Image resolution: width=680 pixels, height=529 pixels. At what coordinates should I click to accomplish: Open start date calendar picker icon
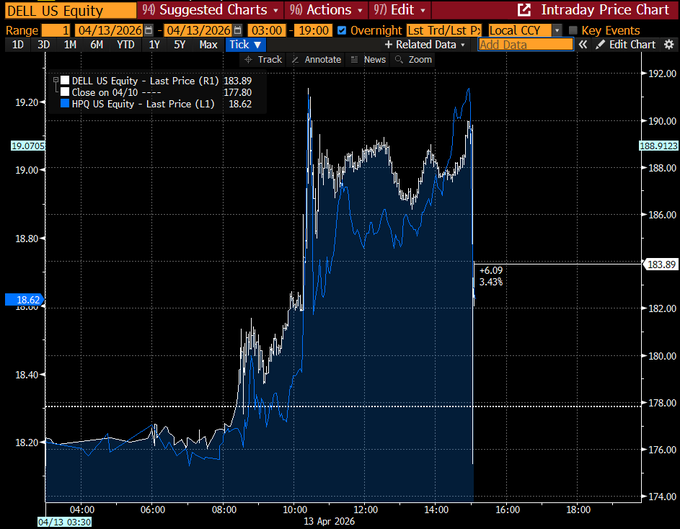click(148, 30)
